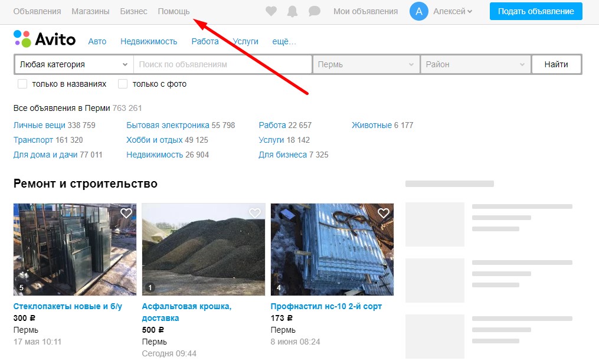
Task: Open 'Асфальтовая крошка, доставка' title link
Action: [186, 312]
